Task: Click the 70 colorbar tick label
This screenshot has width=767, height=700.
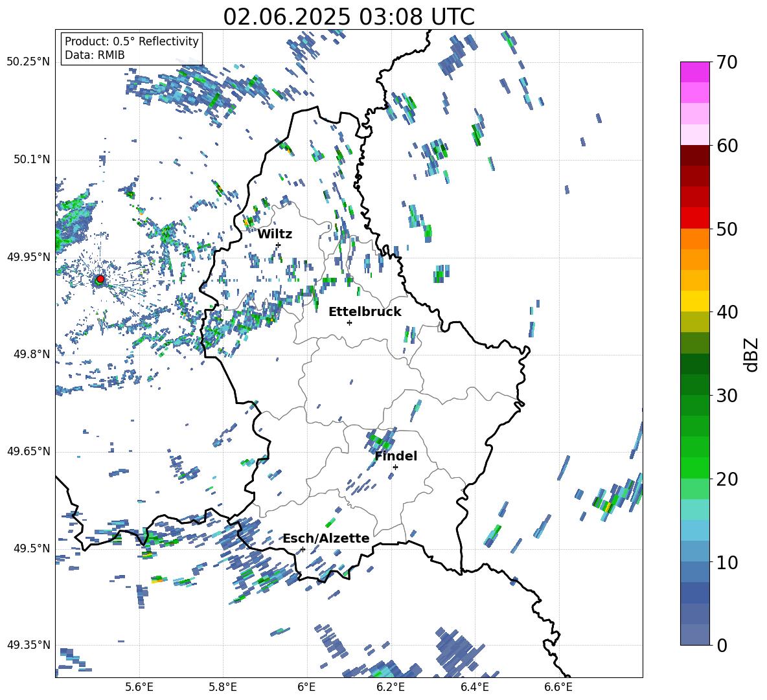Action: [x=726, y=63]
